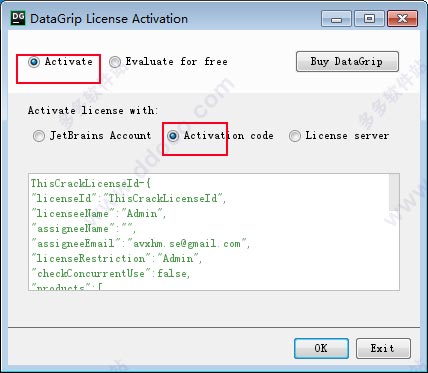428x373 pixels.
Task: Maximize the License Activation dialog
Action: 369,19
